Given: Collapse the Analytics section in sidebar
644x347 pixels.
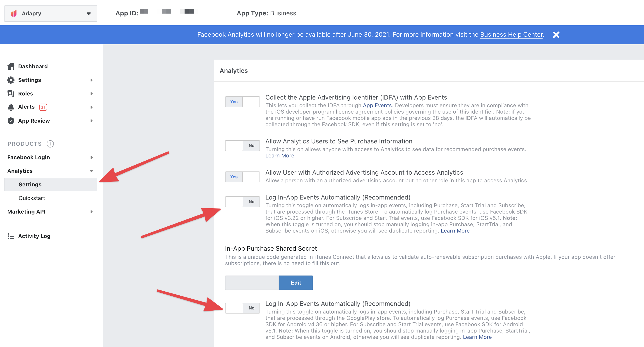Looking at the screenshot, I should pos(91,171).
